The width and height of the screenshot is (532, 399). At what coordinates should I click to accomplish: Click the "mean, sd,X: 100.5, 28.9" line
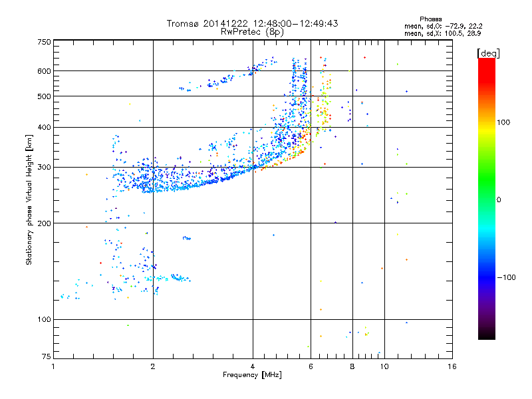[x=442, y=33]
